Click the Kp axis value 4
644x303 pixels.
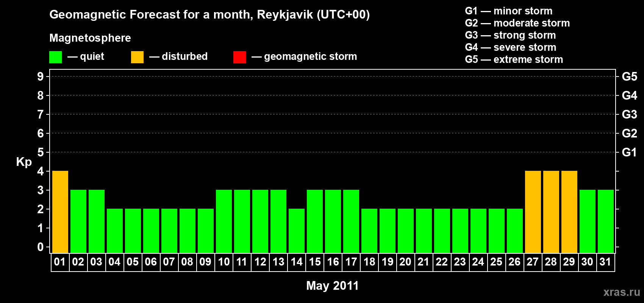(x=41, y=171)
